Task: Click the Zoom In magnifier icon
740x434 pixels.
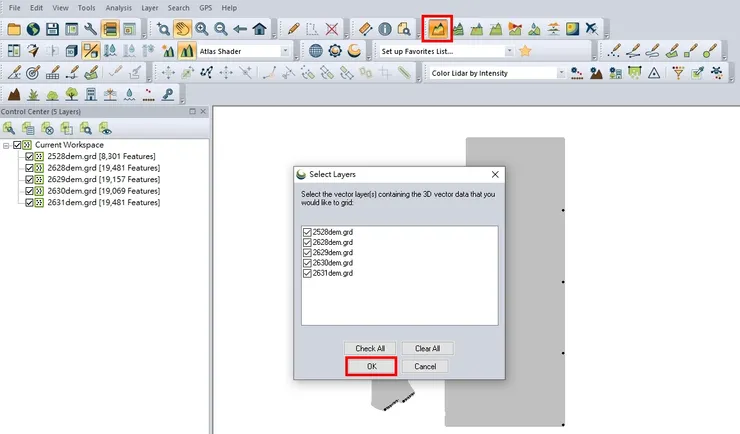Action: click(202, 29)
